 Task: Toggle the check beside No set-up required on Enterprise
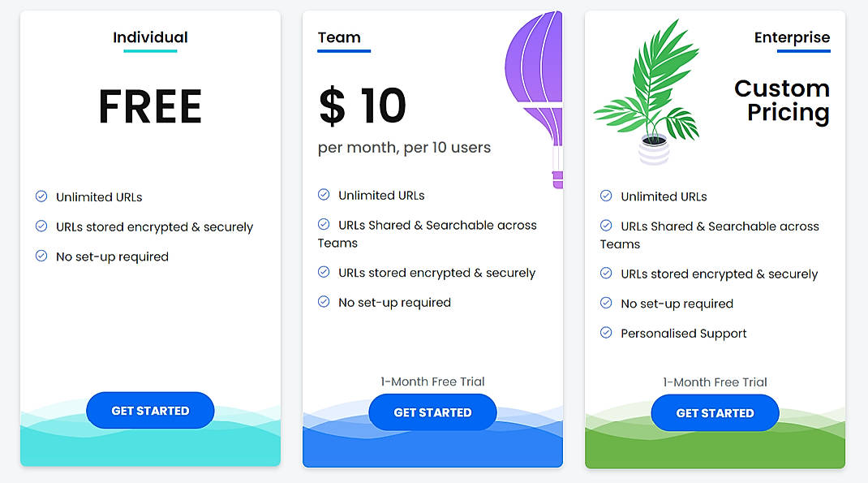point(605,303)
